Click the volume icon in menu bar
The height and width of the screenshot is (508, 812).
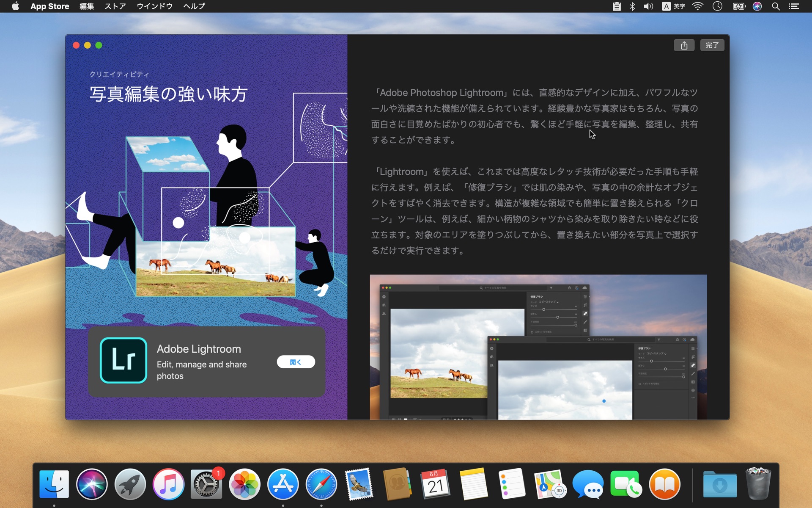click(648, 6)
